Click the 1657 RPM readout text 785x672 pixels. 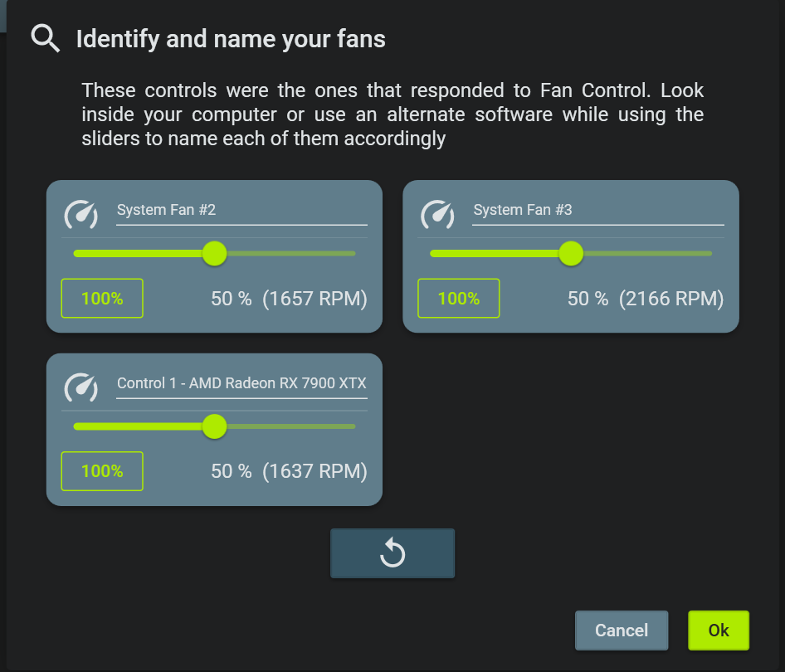(x=314, y=299)
